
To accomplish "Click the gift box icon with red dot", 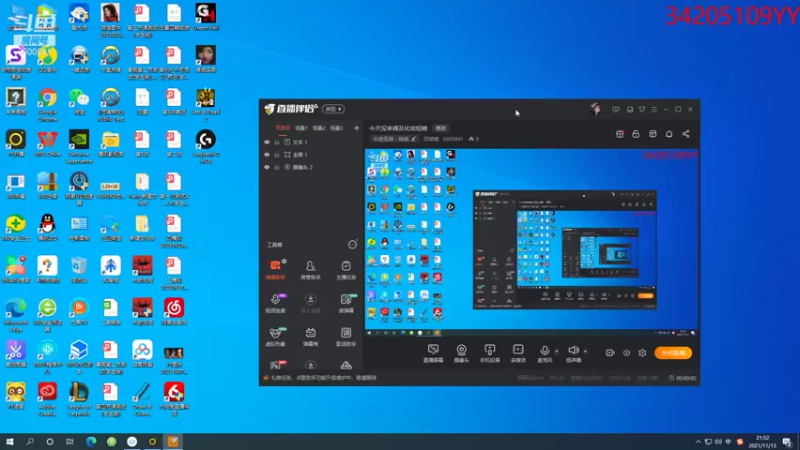I will (619, 134).
